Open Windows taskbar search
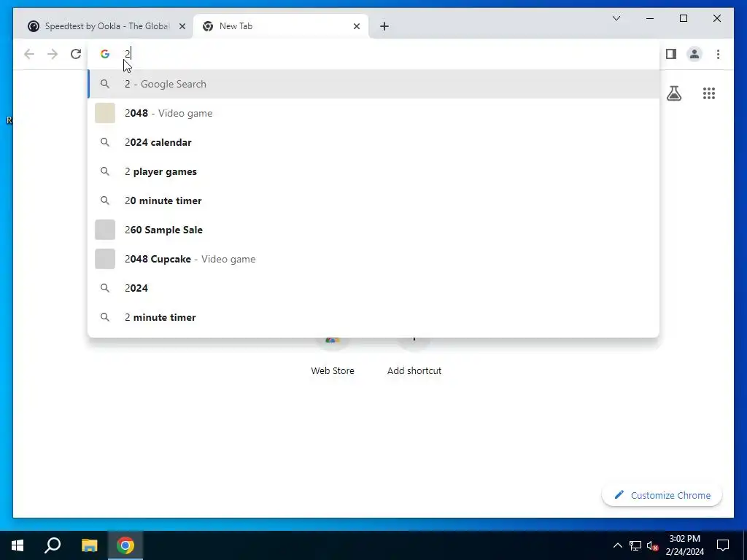This screenshot has height=560, width=747. click(53, 545)
